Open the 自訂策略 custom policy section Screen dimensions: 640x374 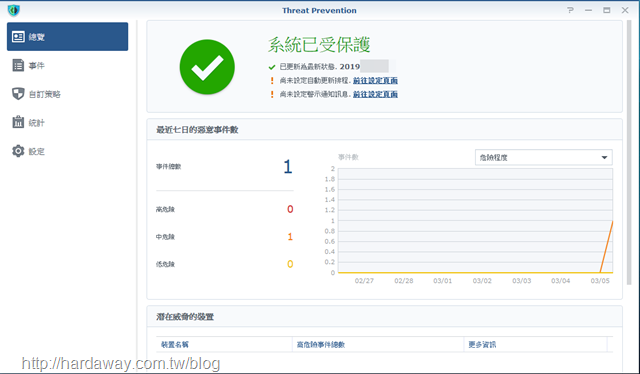tap(67, 94)
